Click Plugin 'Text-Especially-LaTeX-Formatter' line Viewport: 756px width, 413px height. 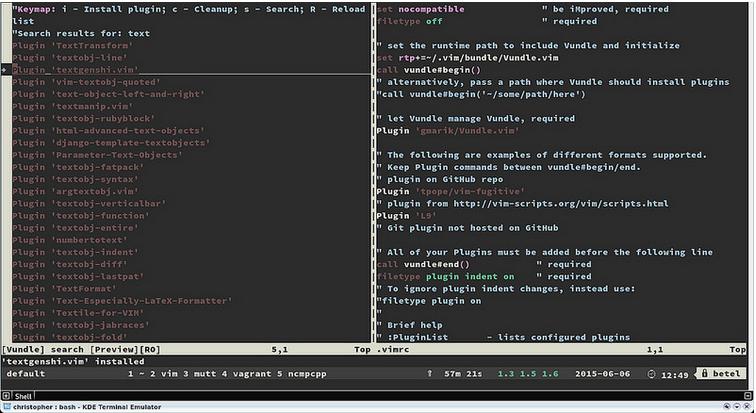point(122,301)
